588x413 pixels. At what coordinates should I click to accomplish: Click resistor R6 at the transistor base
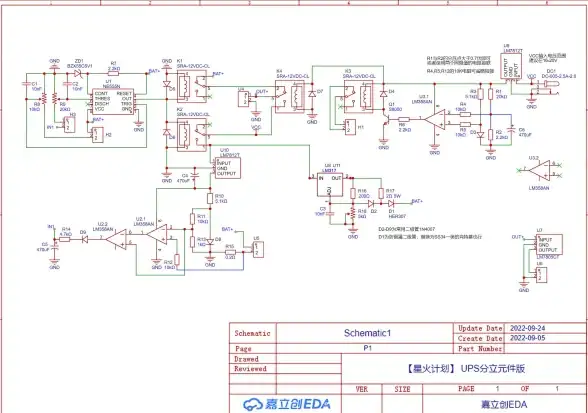[404, 119]
